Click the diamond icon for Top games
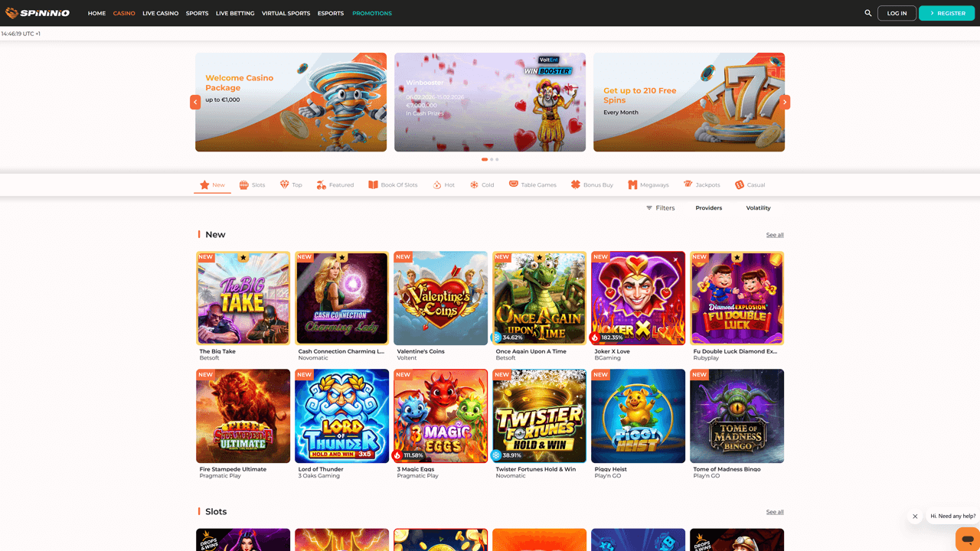The width and height of the screenshot is (980, 551). point(284,184)
